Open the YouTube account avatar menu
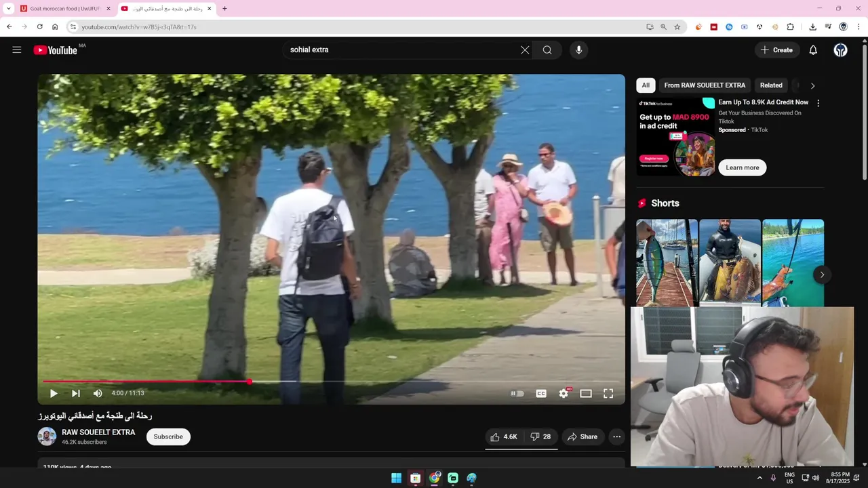The image size is (868, 488). pos(840,49)
